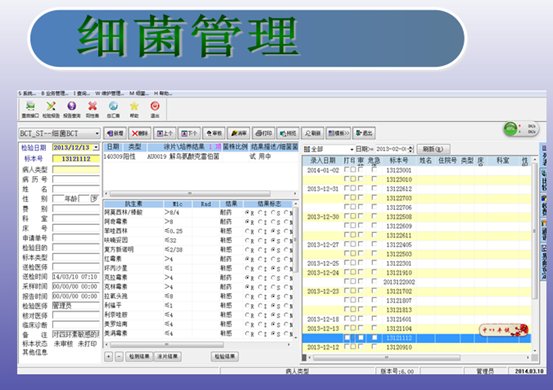Image resolution: width=553 pixels, height=390 pixels.
Task: Select R radio for 红霉素 row
Action: click(248, 259)
